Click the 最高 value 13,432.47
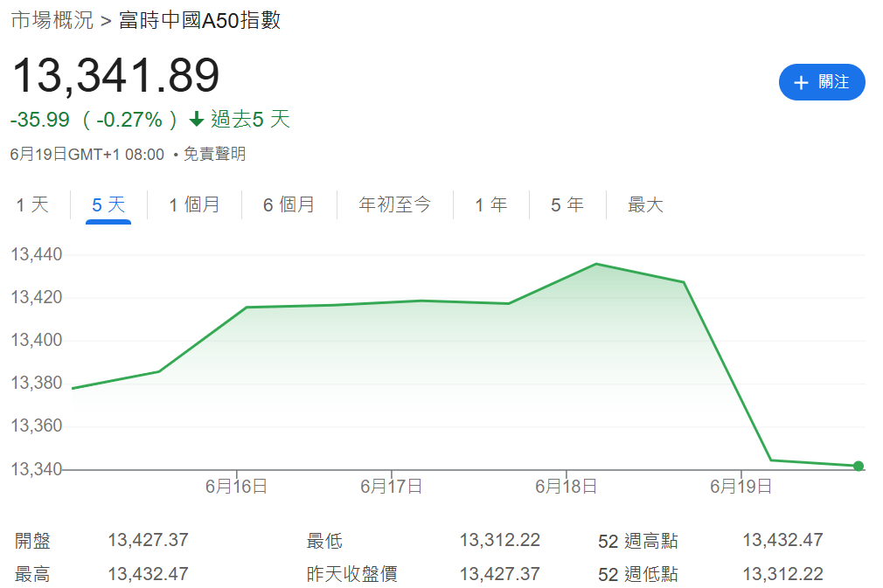This screenshot has width=883, height=588. point(148,574)
